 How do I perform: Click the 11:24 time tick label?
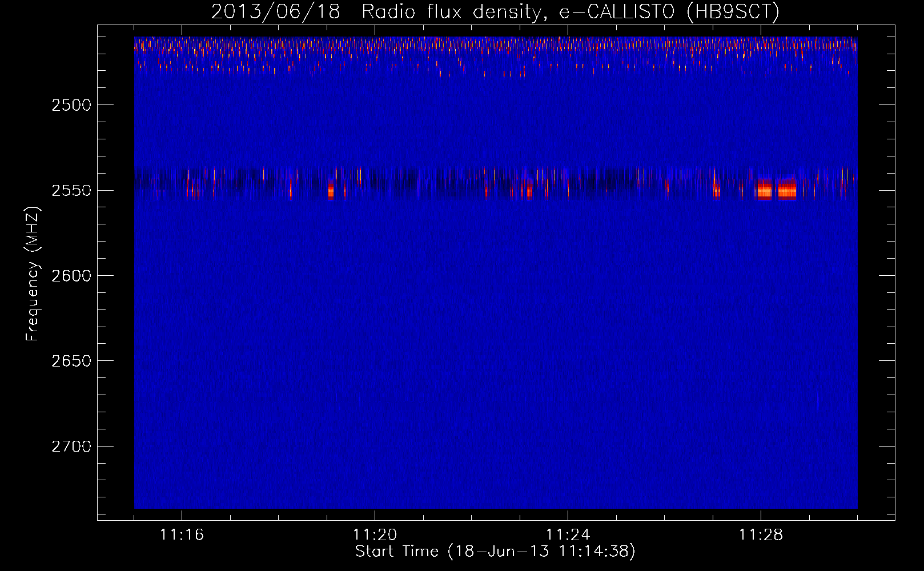pyautogui.click(x=568, y=535)
